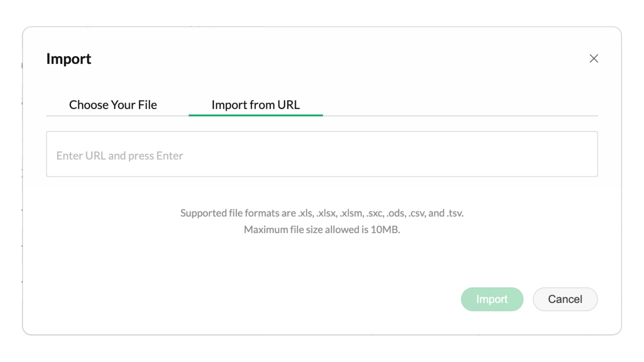Dismiss the dialog using the X icon
Viewport: 644px width, 362px height.
coord(594,59)
